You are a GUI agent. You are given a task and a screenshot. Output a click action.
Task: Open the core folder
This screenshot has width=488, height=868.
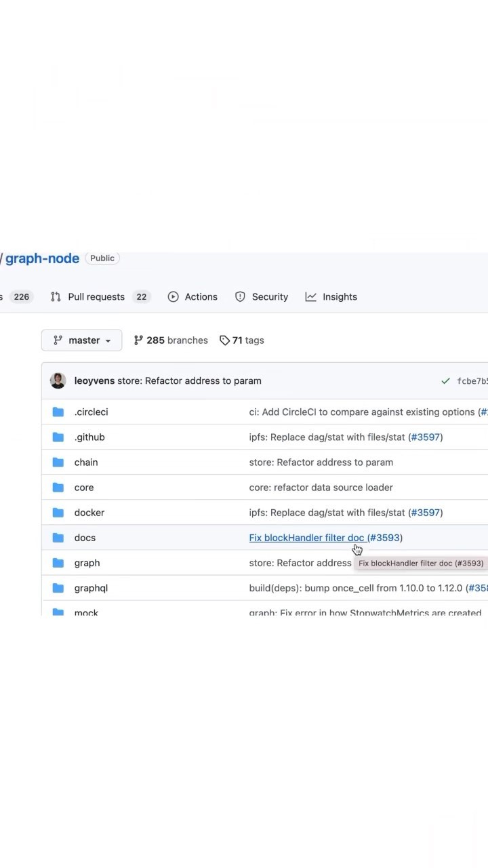point(84,488)
